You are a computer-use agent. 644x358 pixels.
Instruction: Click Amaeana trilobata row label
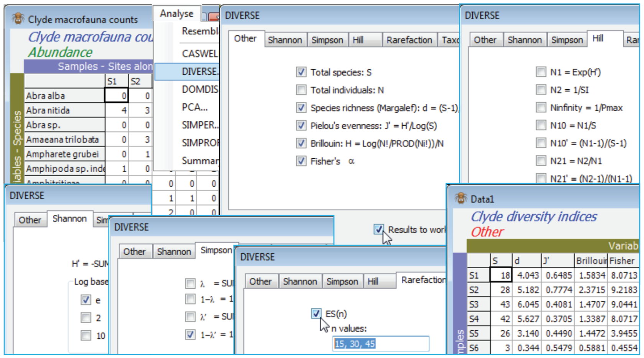pos(64,140)
